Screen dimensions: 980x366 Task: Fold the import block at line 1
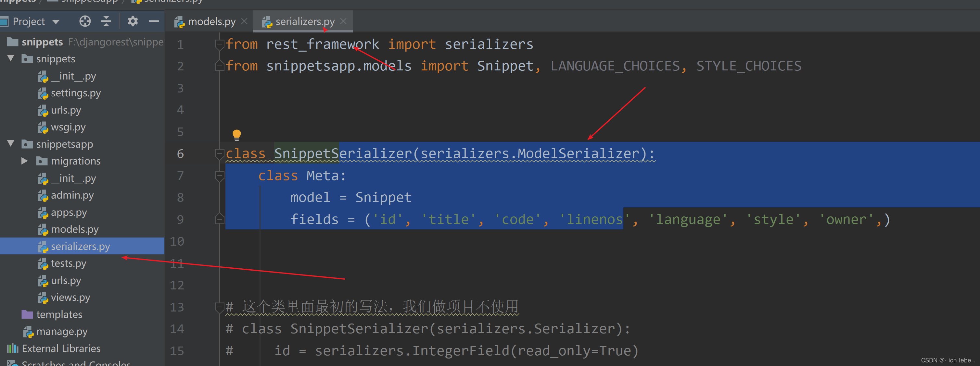pyautogui.click(x=220, y=45)
